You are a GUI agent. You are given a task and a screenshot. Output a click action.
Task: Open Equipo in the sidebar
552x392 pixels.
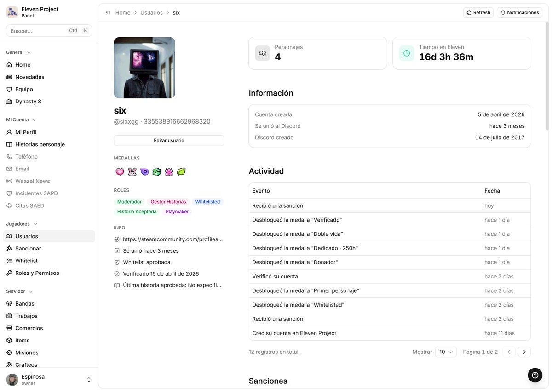(49, 89)
